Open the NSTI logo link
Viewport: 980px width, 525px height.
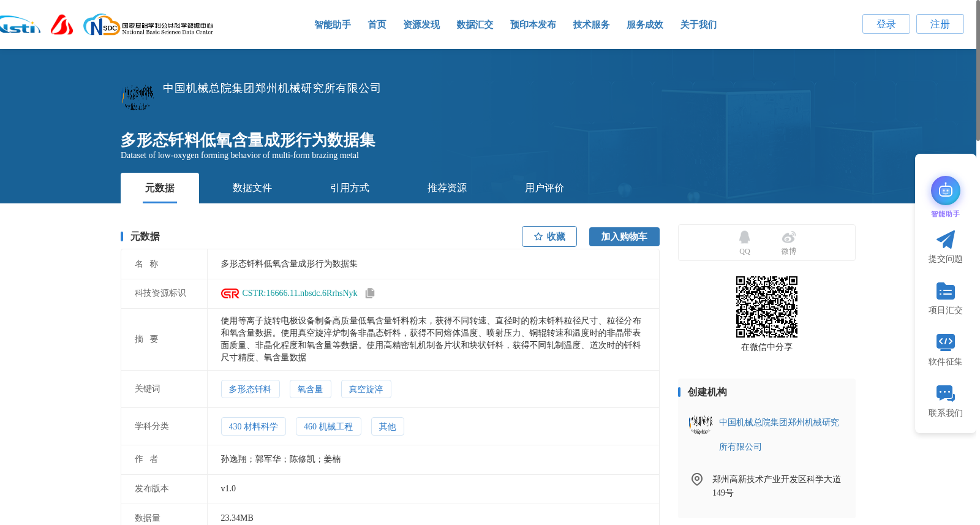tap(20, 25)
